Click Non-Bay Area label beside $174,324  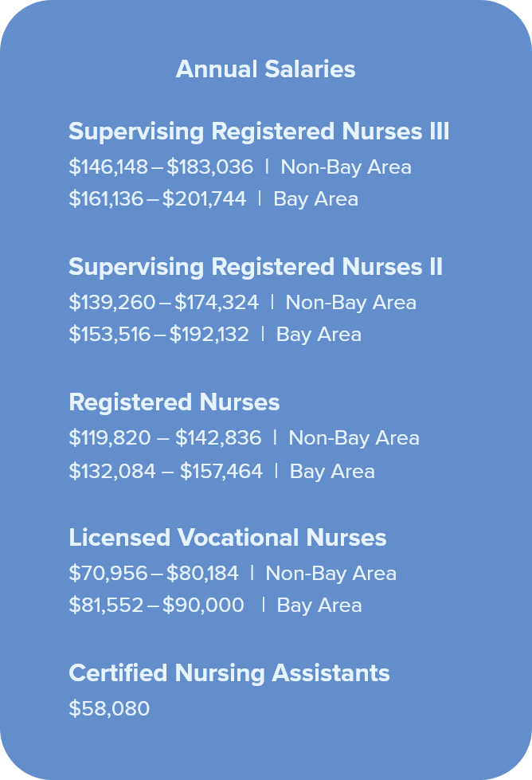click(x=350, y=302)
